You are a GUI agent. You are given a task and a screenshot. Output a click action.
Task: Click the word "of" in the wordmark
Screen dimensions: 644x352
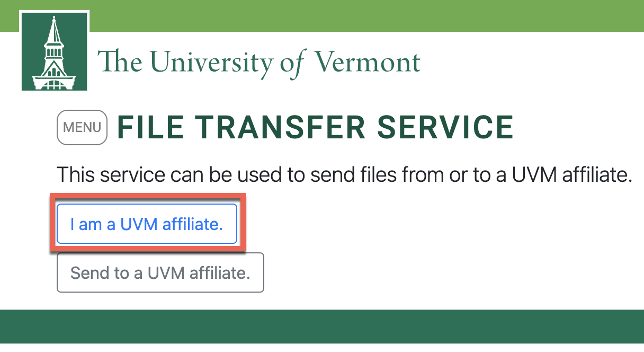[292, 64]
